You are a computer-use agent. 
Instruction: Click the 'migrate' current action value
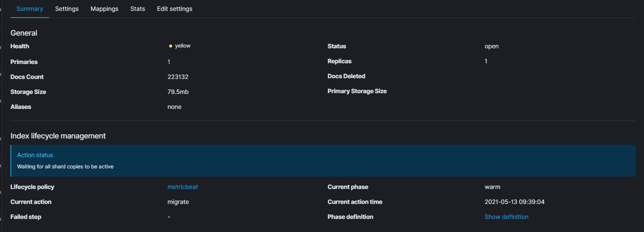178,202
